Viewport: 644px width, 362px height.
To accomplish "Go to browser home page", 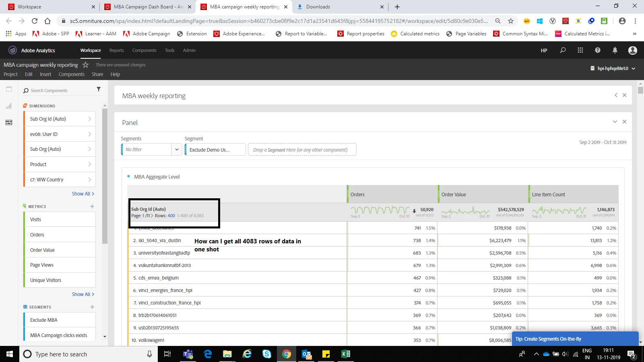I will point(47,21).
